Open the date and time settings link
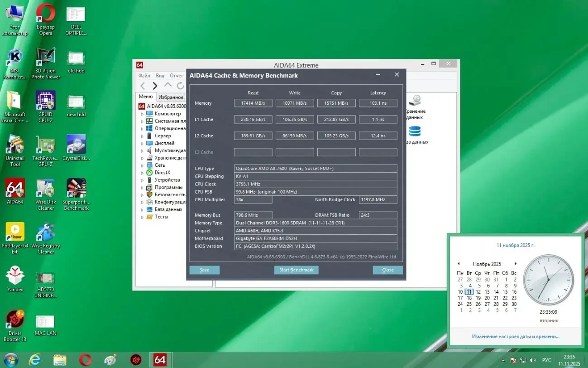 [515, 337]
